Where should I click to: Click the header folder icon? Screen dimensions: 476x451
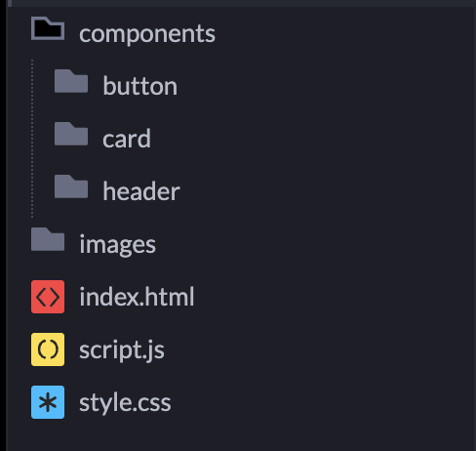pos(71,186)
